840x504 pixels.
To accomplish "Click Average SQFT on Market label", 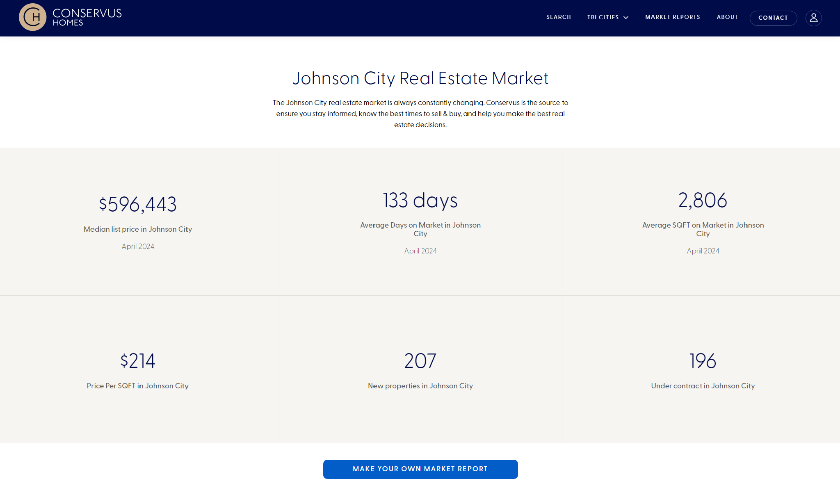I will pos(703,229).
